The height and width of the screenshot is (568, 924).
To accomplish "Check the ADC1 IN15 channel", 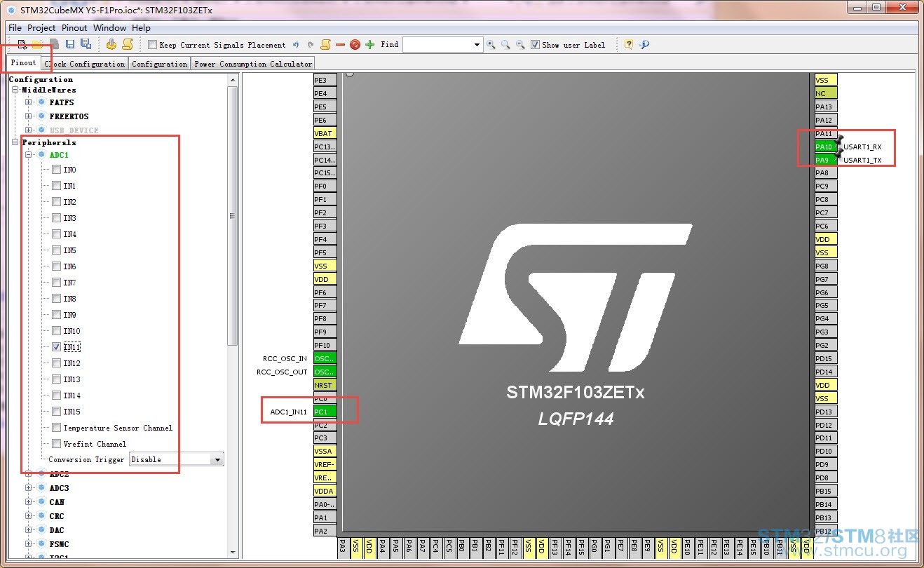I will (x=56, y=412).
